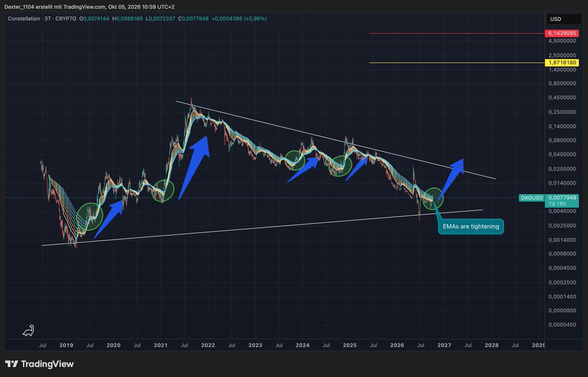The image size is (588, 377).
Task: Click the 0,0002500 price axis label
Action: pos(563,282)
